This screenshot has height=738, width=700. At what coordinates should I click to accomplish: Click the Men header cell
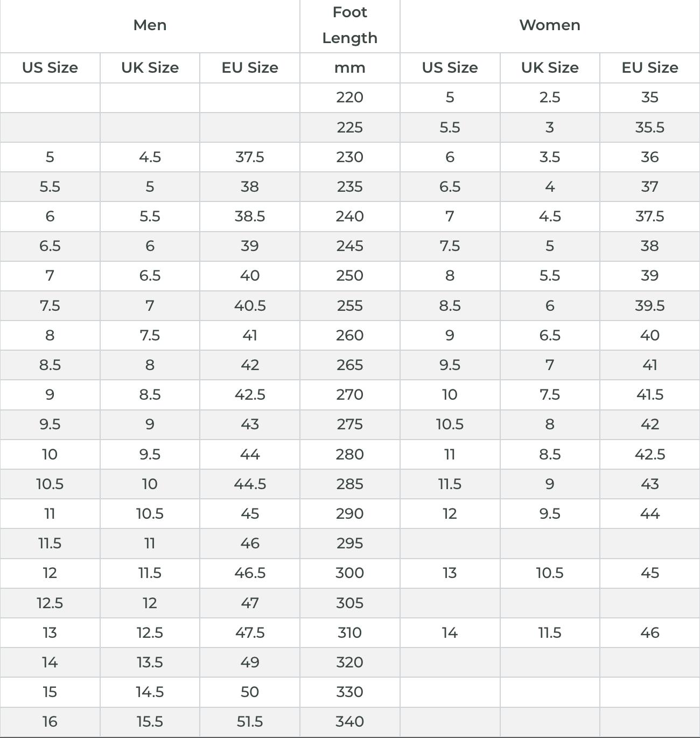(x=150, y=25)
